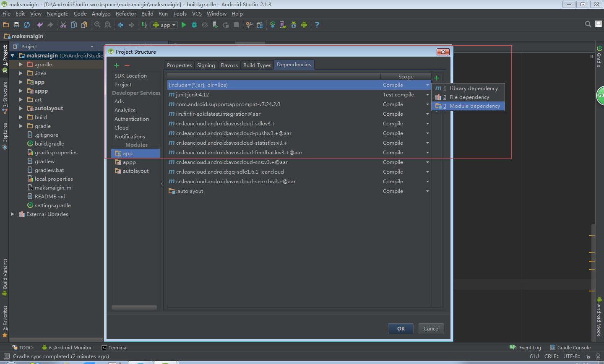Click the Redo arrow in toolbar

pyautogui.click(x=50, y=25)
